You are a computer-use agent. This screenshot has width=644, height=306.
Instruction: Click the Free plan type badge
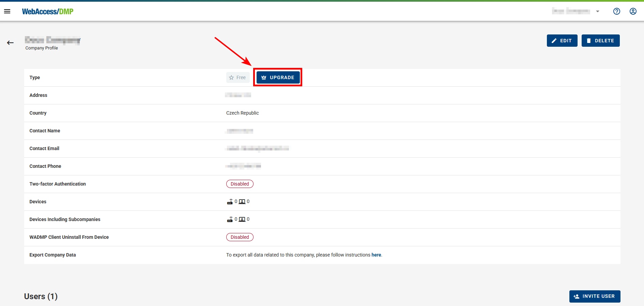click(237, 77)
